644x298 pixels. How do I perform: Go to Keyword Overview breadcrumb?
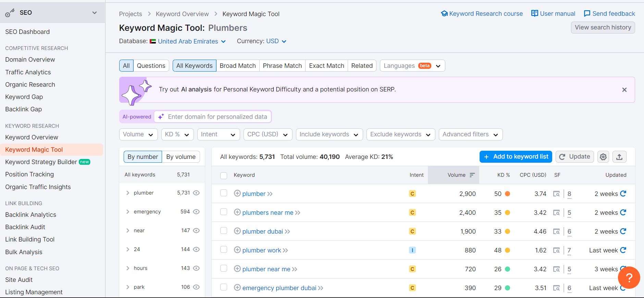point(182,14)
